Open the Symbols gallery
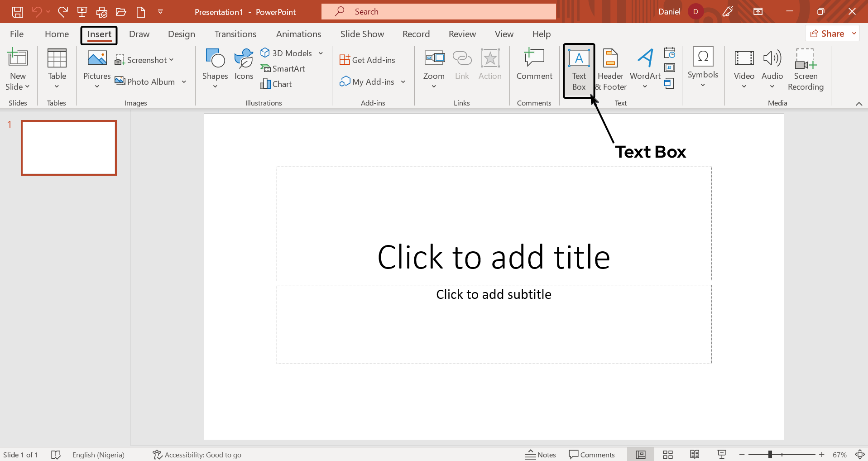 coord(702,68)
